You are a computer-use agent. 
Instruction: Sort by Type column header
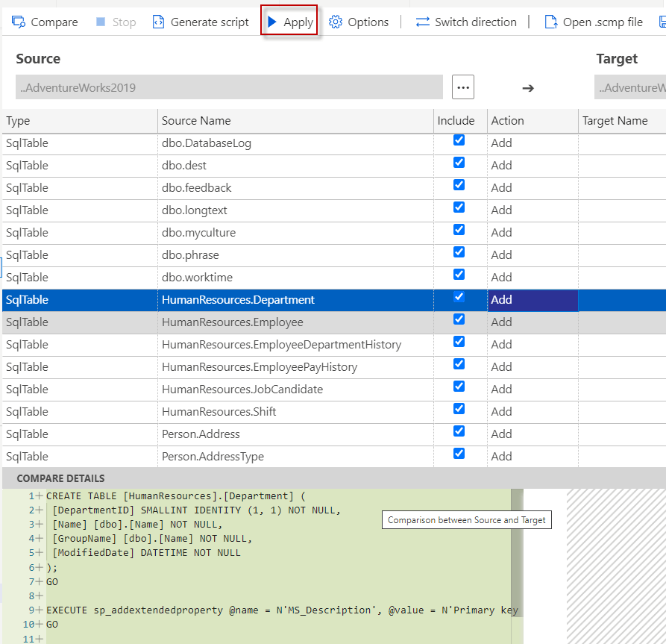(x=18, y=121)
